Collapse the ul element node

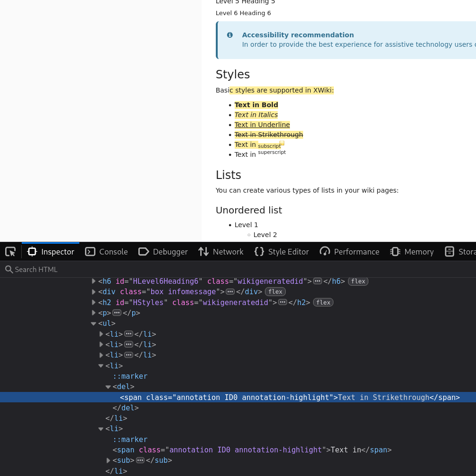pyautogui.click(x=93, y=323)
